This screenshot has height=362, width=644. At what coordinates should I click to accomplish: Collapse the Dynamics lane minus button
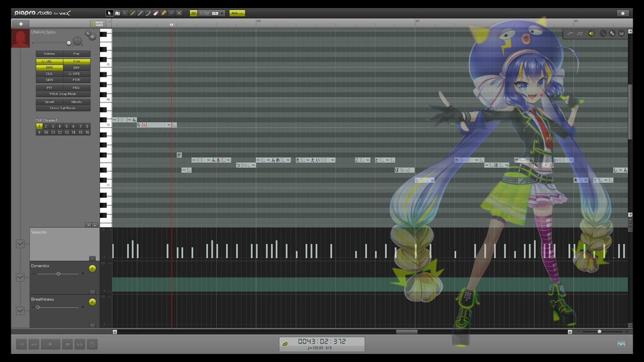pos(93,292)
